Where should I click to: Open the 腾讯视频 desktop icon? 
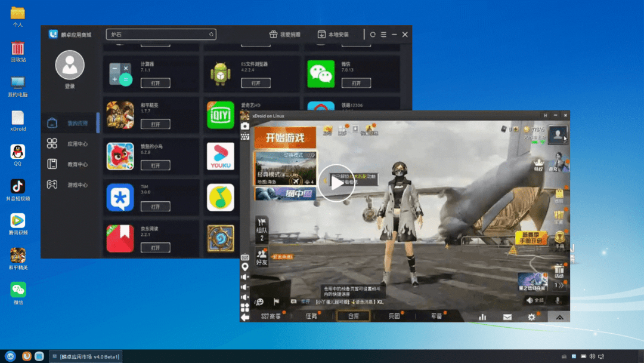point(18,224)
